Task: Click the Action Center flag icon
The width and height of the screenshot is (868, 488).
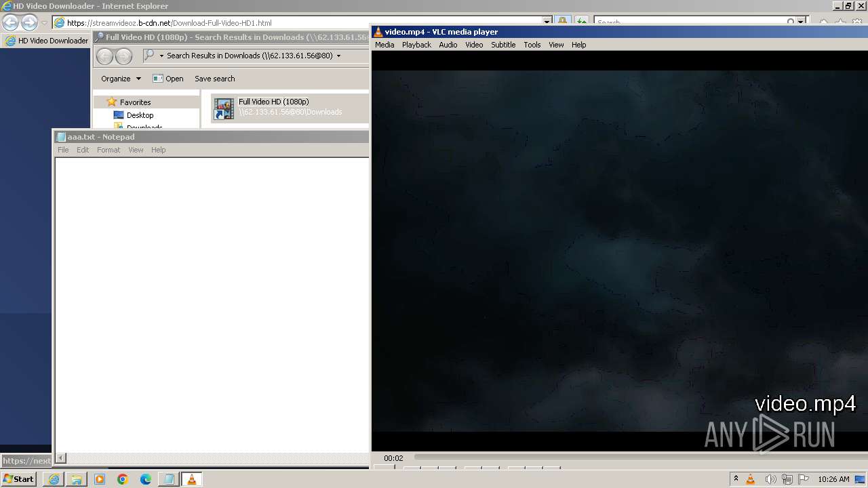Action: [804, 479]
